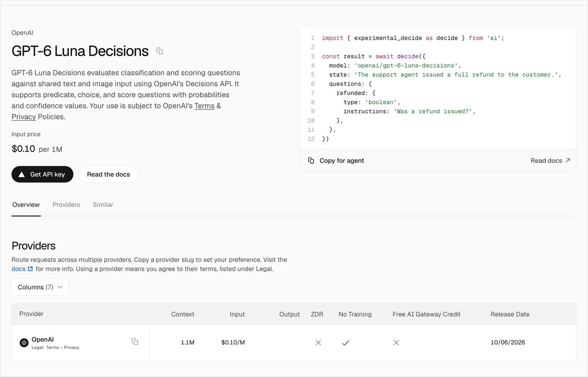Image resolution: width=588 pixels, height=377 pixels.
Task: Click the Get API key button
Action: coord(42,175)
